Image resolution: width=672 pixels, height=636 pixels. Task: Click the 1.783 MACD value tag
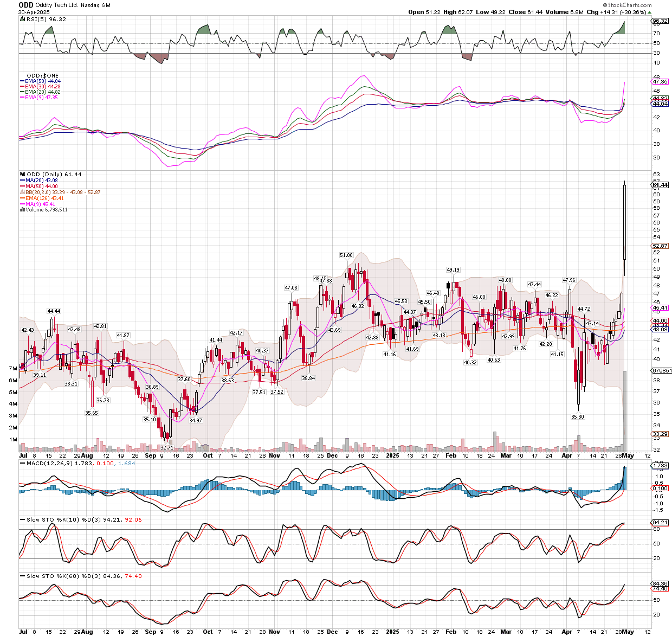click(x=660, y=466)
